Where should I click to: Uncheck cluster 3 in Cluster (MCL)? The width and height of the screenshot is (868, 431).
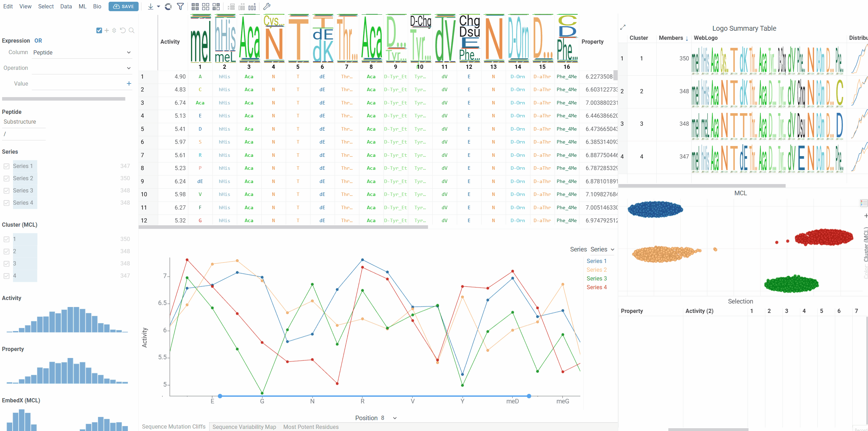click(x=7, y=264)
